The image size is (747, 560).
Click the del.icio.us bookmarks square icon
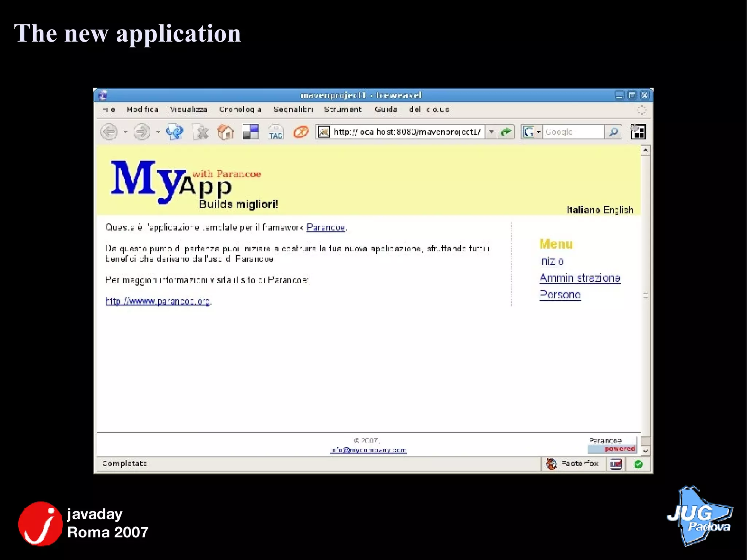pos(251,132)
